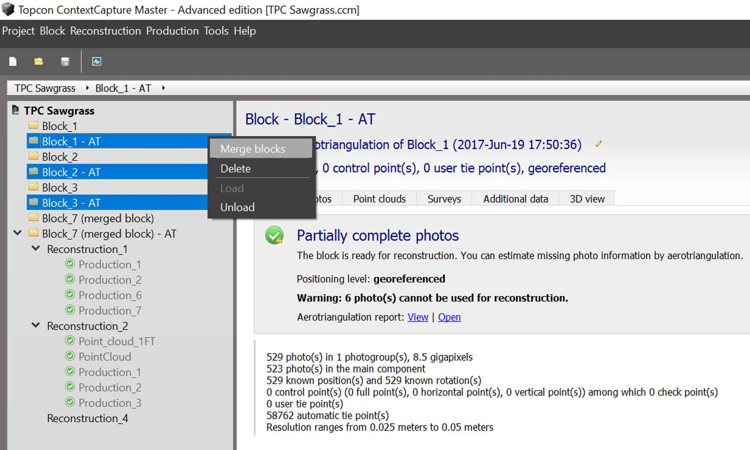Select Reconstruction_4 in the tree
The image size is (750, 450).
(88, 418)
